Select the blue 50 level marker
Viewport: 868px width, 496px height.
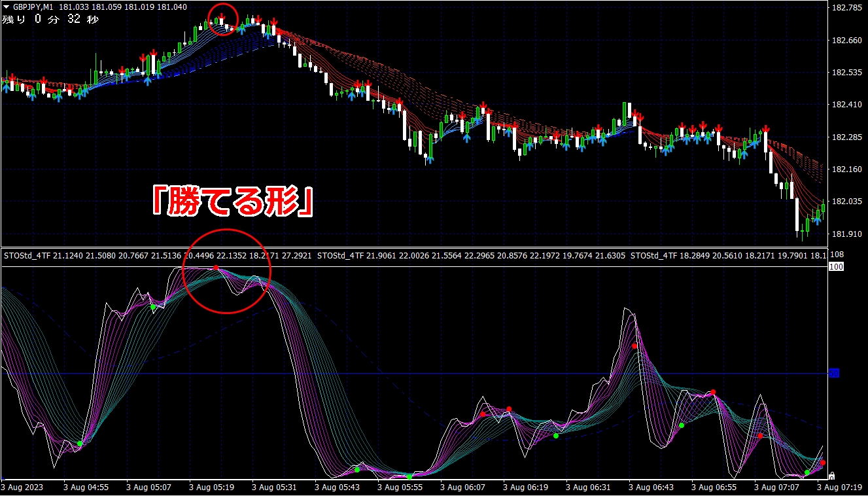[x=834, y=374]
